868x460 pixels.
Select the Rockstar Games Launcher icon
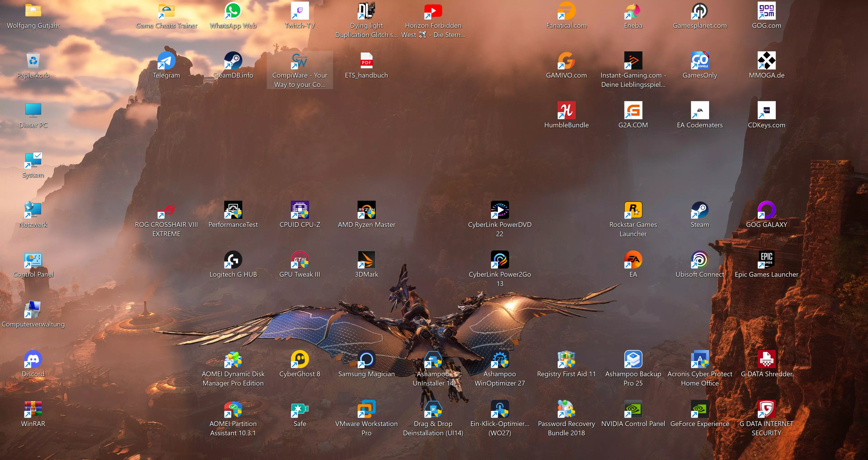point(633,210)
